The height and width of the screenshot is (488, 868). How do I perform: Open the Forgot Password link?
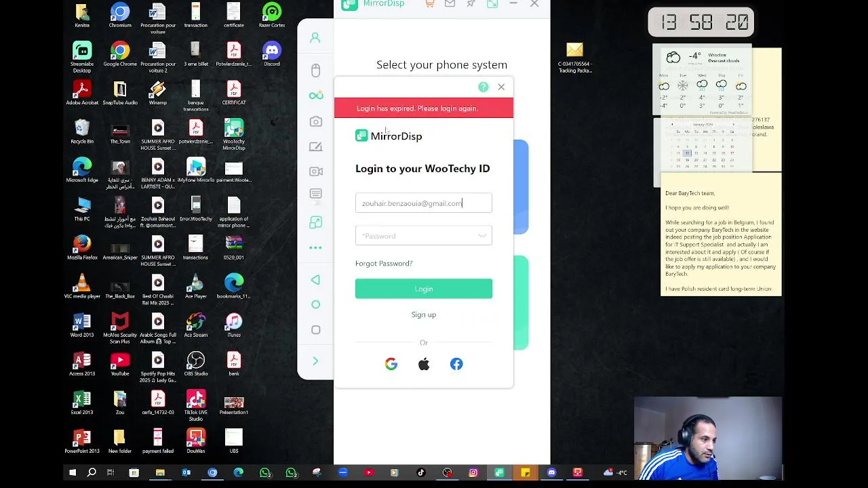pyautogui.click(x=384, y=263)
